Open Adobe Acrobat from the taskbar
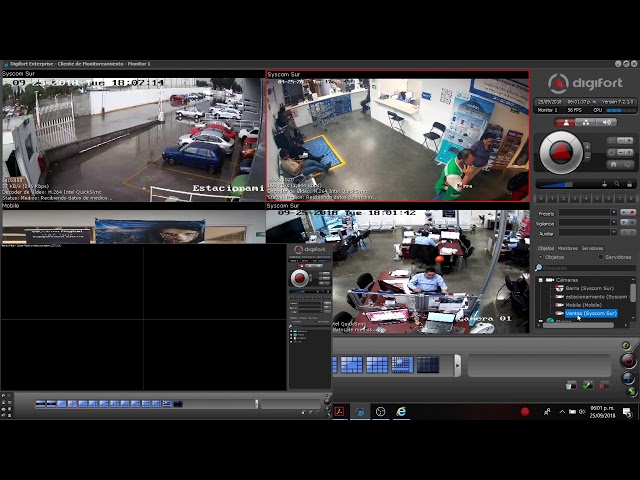The height and width of the screenshot is (480, 640). (x=340, y=411)
